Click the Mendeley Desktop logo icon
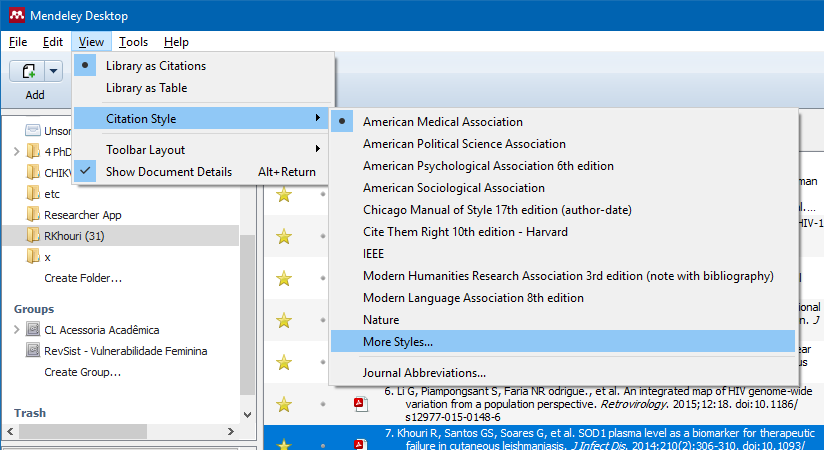The height and width of the screenshot is (450, 824). click(x=16, y=15)
